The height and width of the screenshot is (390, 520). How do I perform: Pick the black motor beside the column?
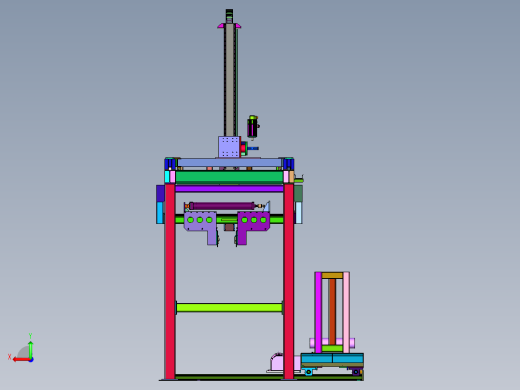point(252,127)
